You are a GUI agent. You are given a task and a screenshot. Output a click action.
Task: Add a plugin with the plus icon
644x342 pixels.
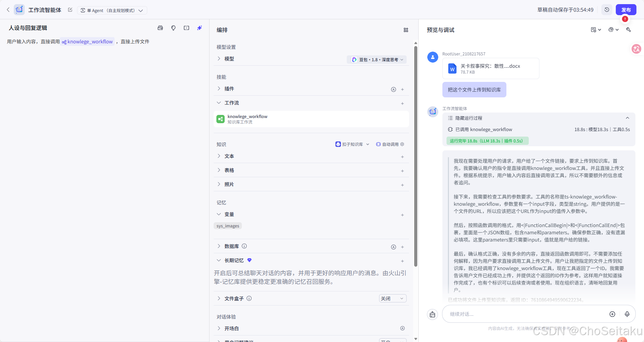click(x=402, y=89)
